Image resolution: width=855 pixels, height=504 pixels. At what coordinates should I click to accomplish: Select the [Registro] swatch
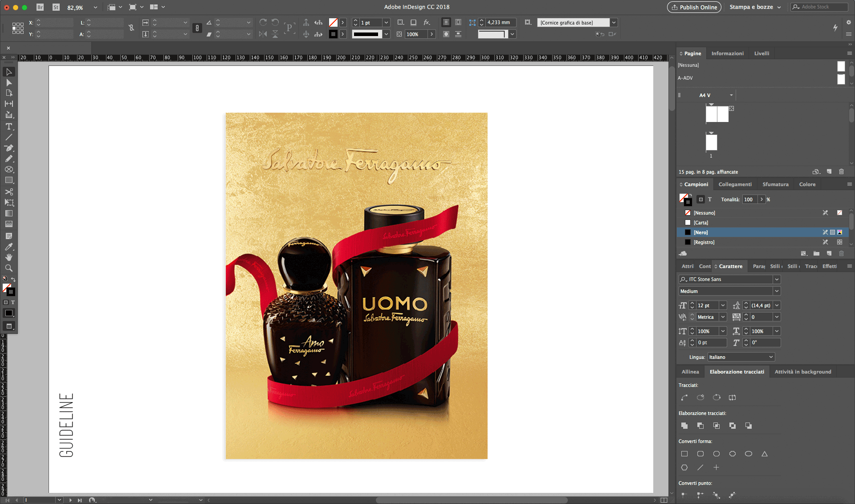[761, 242]
